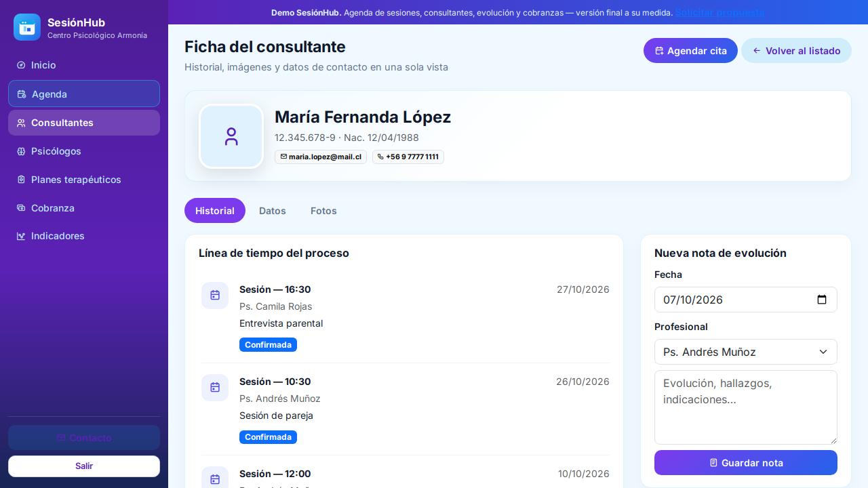Click the Línea de tiempo del proceso heading
The width and height of the screenshot is (868, 488).
click(x=274, y=253)
